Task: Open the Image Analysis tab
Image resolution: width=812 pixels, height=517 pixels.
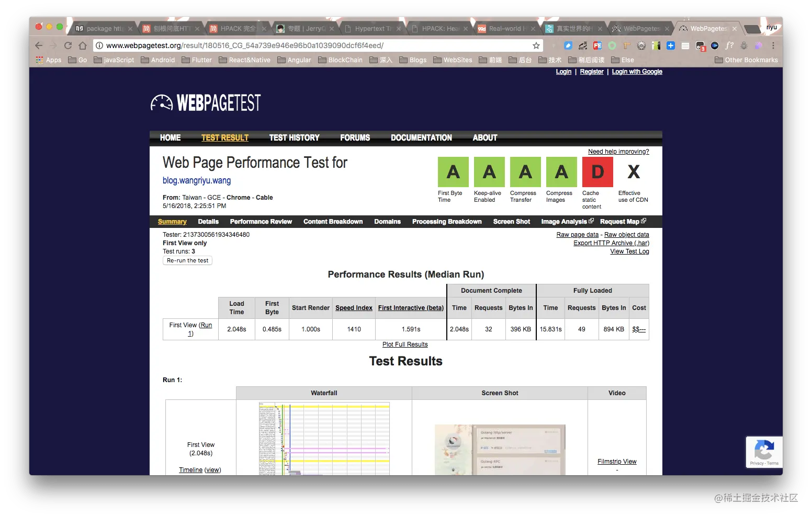Action: pyautogui.click(x=567, y=222)
